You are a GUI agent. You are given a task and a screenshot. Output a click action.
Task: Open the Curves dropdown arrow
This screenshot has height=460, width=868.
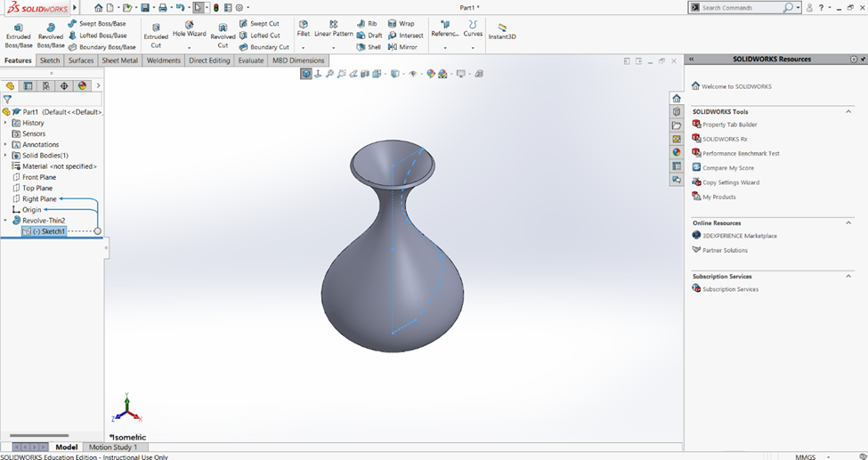473,48
